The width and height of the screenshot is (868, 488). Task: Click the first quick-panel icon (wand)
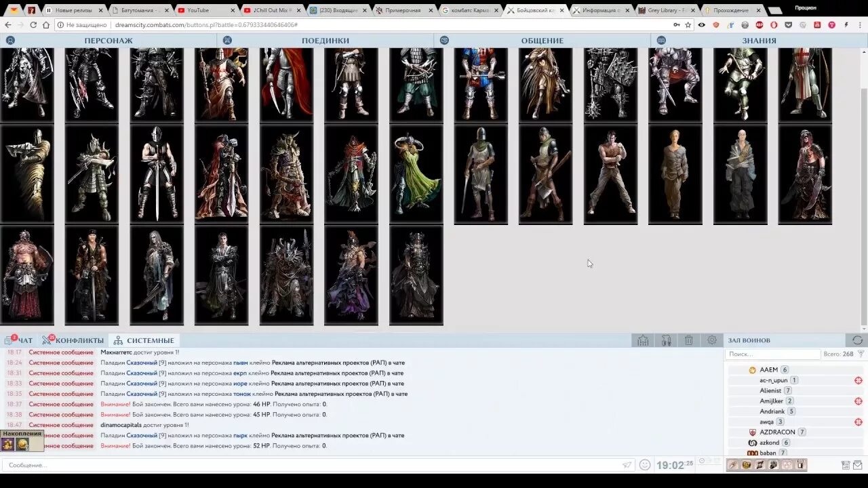click(733, 465)
